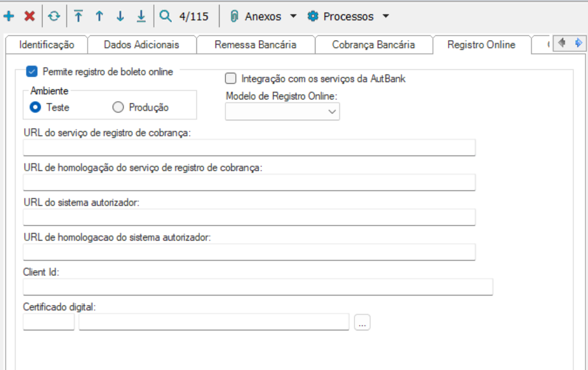Enable Integração com os serviços da AutBank
The width and height of the screenshot is (588, 370).
[231, 78]
